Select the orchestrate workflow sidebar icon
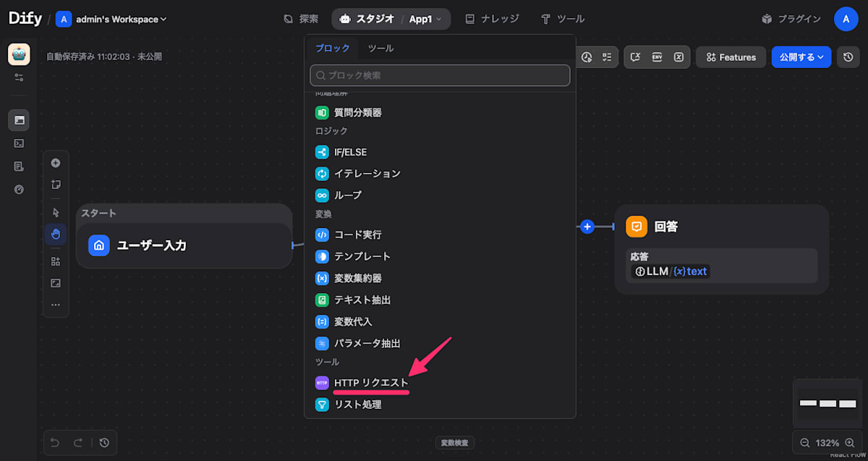The height and width of the screenshot is (461, 868). pos(19,120)
